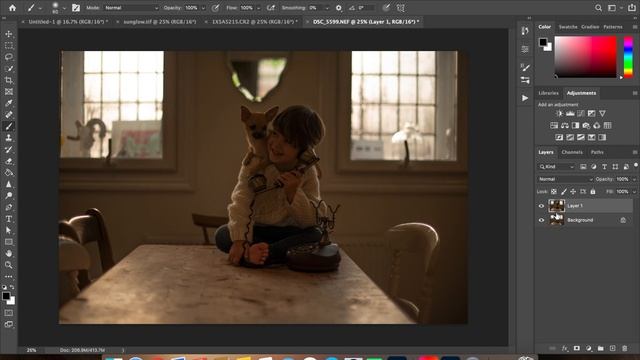Select the Dodge tool
Screen dimensions: 640x360
tap(9, 196)
